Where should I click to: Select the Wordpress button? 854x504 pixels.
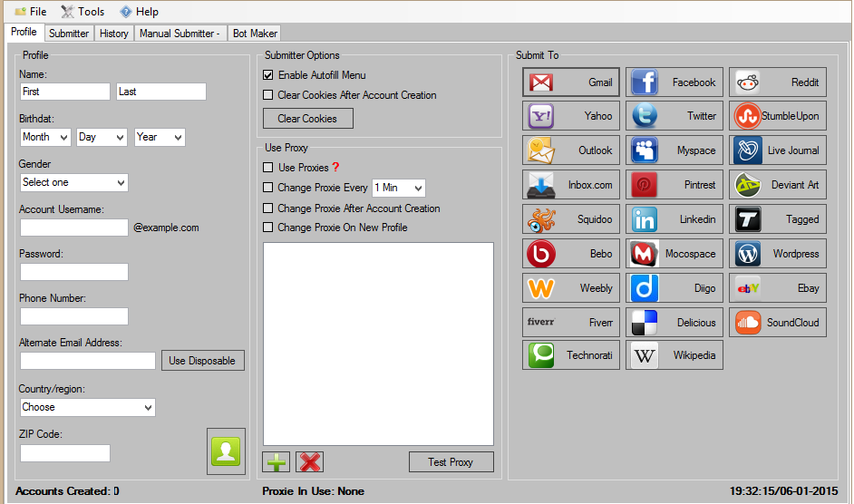tap(778, 254)
